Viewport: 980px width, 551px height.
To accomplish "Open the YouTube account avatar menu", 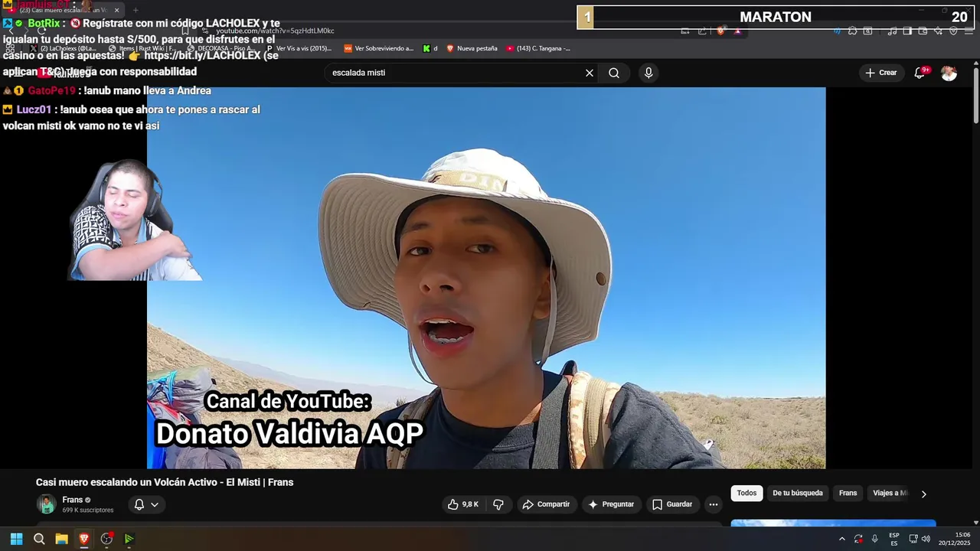I will (x=949, y=73).
